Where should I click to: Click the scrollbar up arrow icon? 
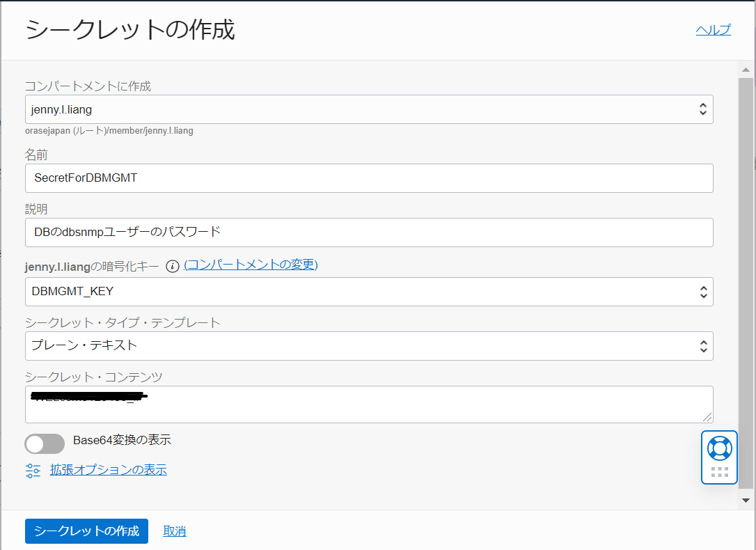(744, 68)
